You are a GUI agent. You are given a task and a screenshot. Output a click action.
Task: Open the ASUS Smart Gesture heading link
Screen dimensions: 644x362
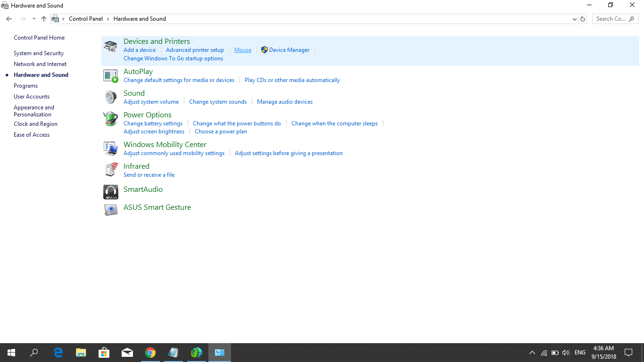coord(157,207)
